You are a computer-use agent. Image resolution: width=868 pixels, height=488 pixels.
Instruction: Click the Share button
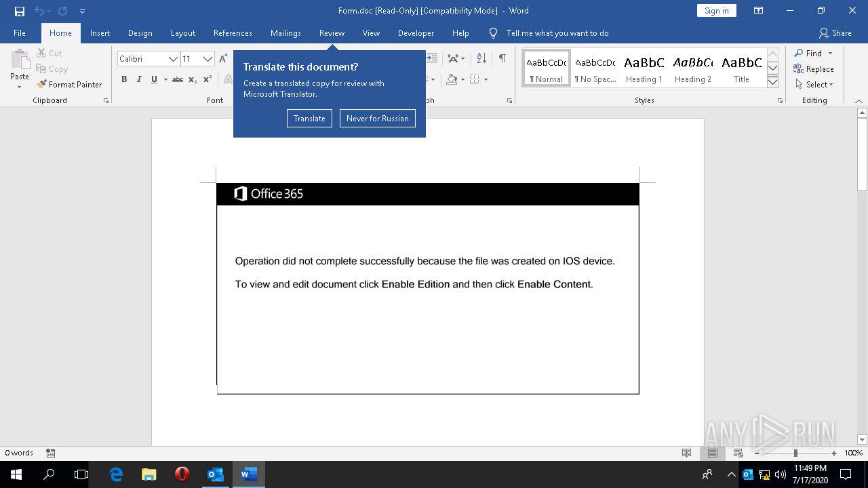click(x=835, y=33)
